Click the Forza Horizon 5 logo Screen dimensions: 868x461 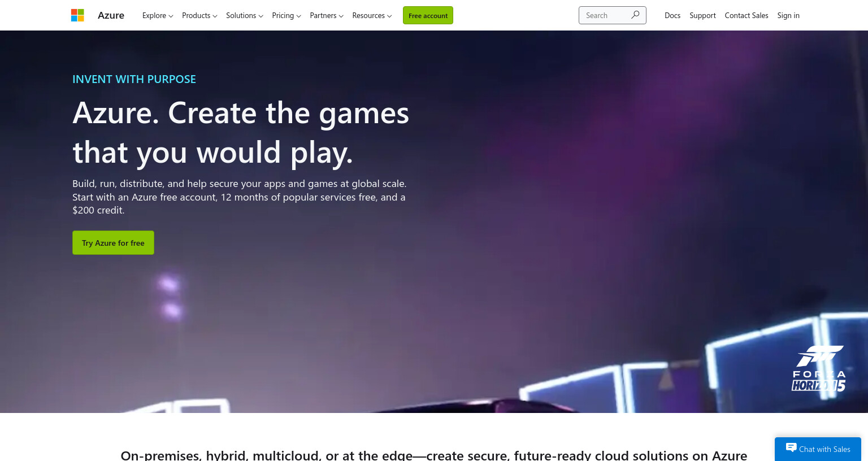point(819,368)
